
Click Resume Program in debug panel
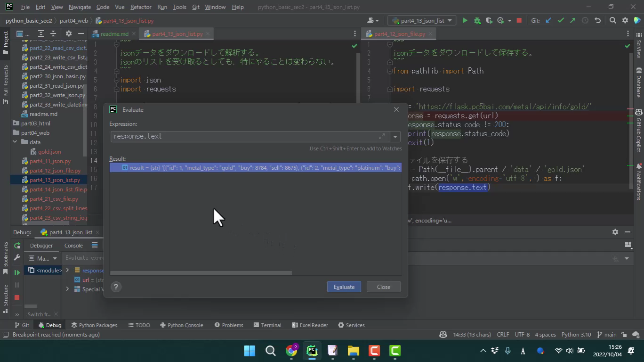[x=17, y=272]
